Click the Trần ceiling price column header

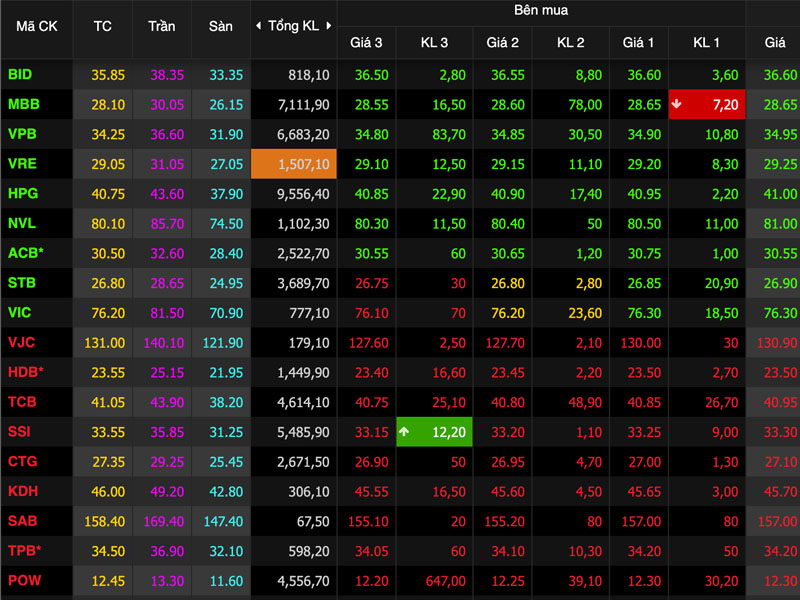pos(162,26)
